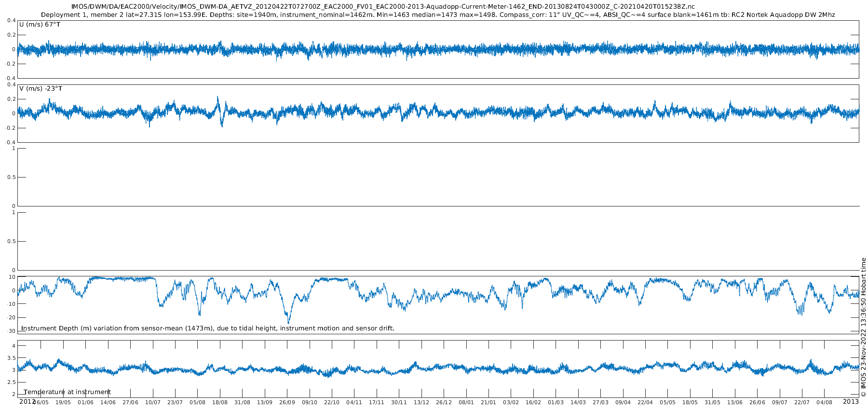
Task: Click the '2013' year label on time axis
Action: tap(851, 402)
